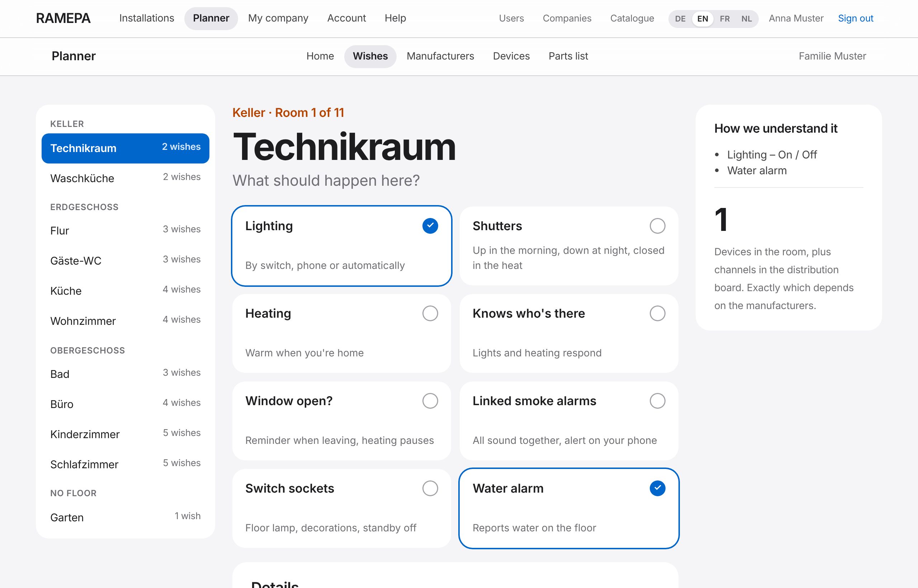
Task: Switch language to FR
Action: pyautogui.click(x=724, y=19)
